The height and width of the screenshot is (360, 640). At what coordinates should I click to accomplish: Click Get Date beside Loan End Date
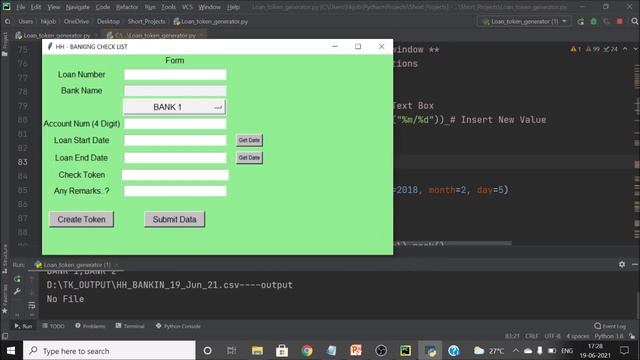[x=249, y=158]
